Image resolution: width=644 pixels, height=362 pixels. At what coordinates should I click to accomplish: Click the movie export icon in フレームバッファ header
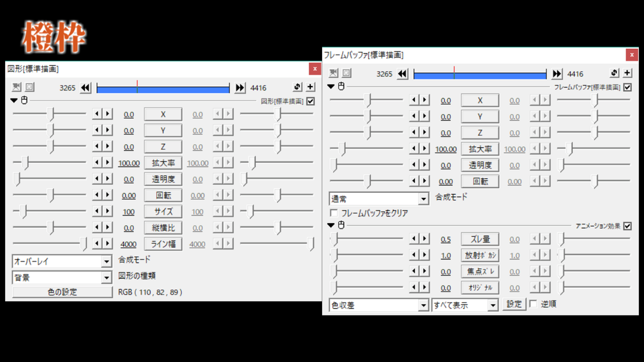pyautogui.click(x=332, y=74)
